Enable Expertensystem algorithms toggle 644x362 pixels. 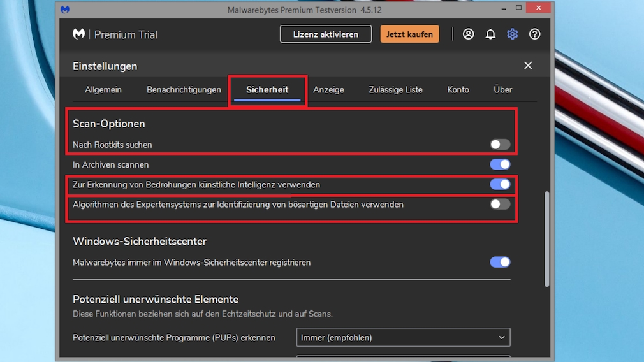coord(500,204)
